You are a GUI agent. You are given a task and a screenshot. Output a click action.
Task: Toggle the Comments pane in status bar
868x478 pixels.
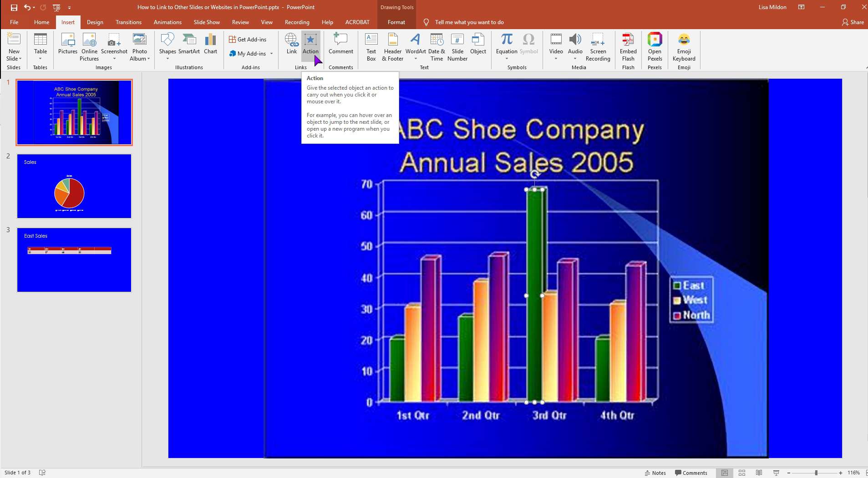coord(691,473)
